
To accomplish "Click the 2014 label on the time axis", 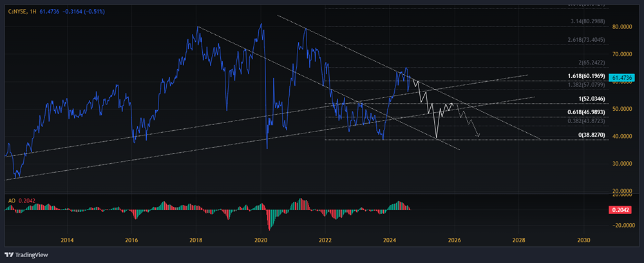I will pyautogui.click(x=67, y=240).
